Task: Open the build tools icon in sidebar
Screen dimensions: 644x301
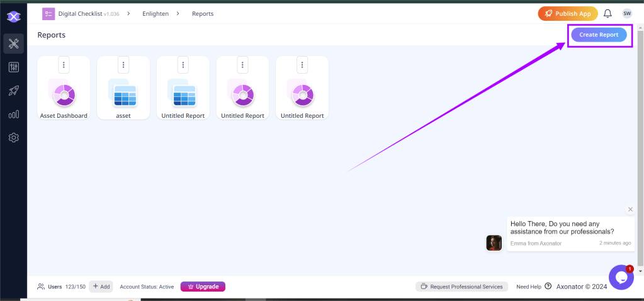Action: (13, 43)
